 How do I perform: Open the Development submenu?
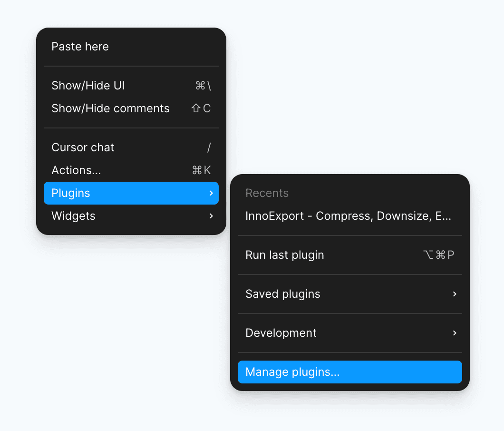(x=350, y=333)
